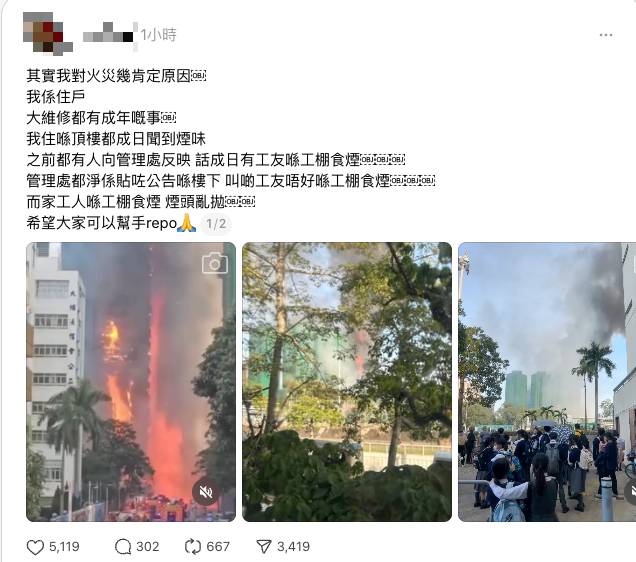
Task: Like the post with the heart icon
Action: 35,547
